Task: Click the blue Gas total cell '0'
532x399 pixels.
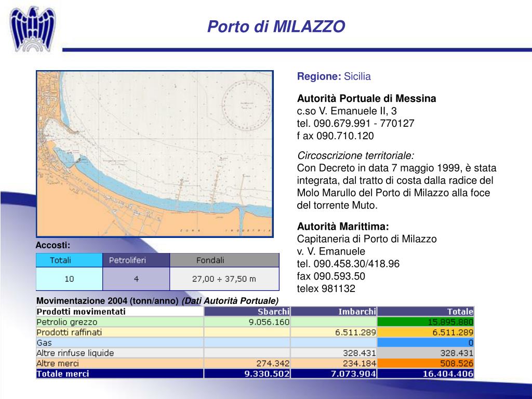Action: pyautogui.click(x=426, y=343)
